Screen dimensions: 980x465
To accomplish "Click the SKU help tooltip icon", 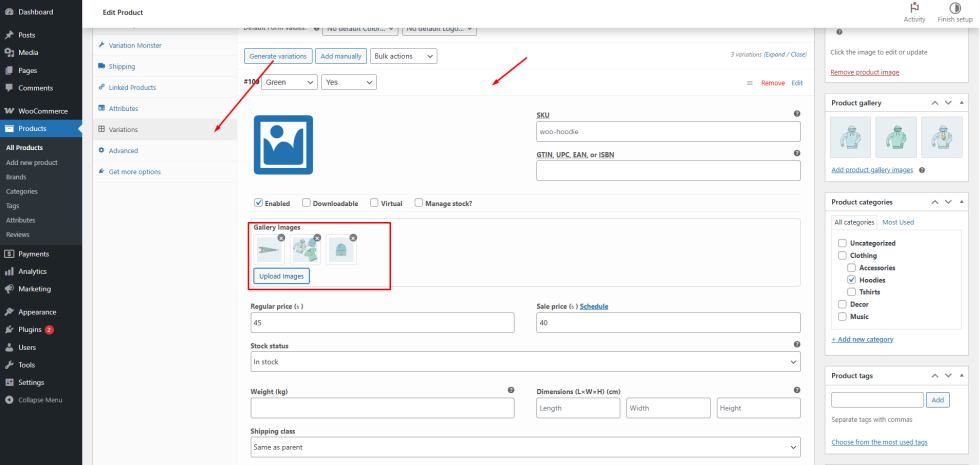I will pos(796,115).
